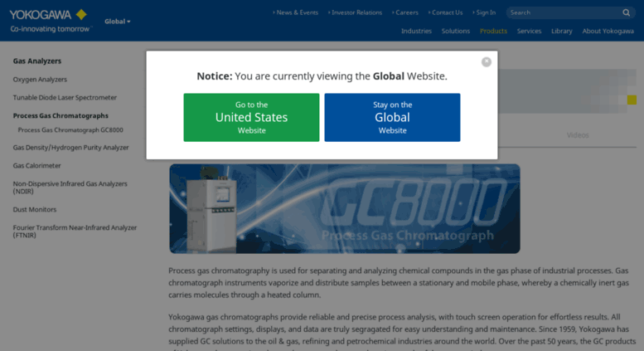Open Tunable Diode Laser Spectrometer
This screenshot has height=351, width=644.
coord(65,97)
